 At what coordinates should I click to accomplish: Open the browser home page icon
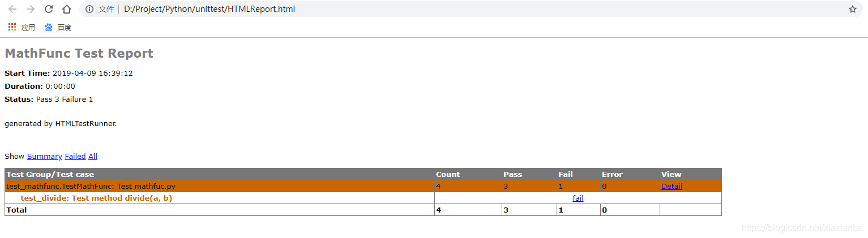click(x=67, y=9)
